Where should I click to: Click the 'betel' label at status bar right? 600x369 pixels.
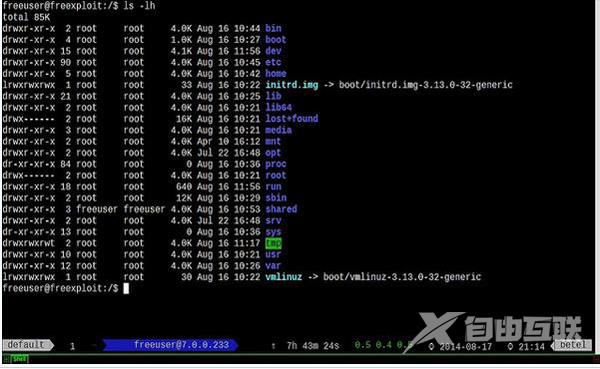click(x=572, y=345)
